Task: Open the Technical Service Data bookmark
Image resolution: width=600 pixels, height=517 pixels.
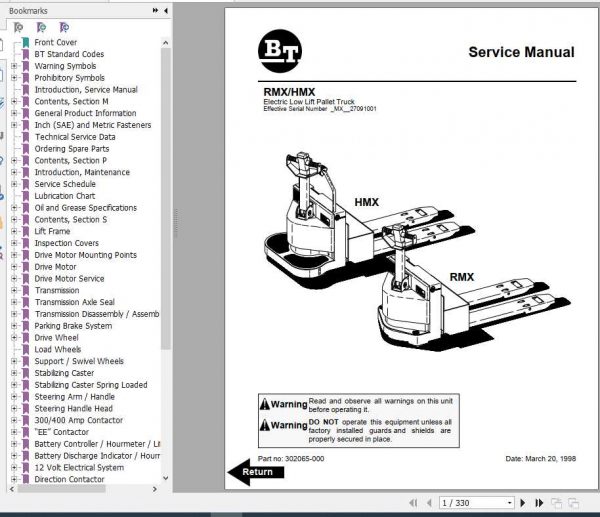Action: coord(75,137)
